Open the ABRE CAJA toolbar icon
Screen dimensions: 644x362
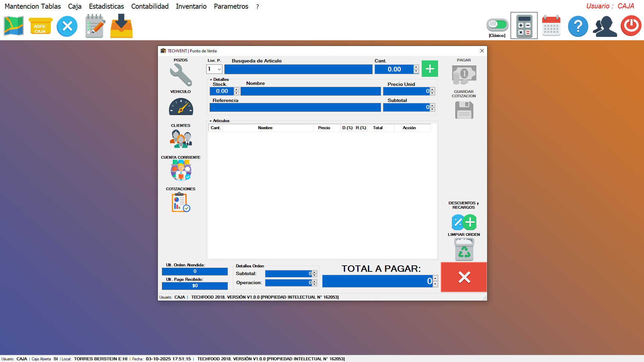[x=40, y=26]
